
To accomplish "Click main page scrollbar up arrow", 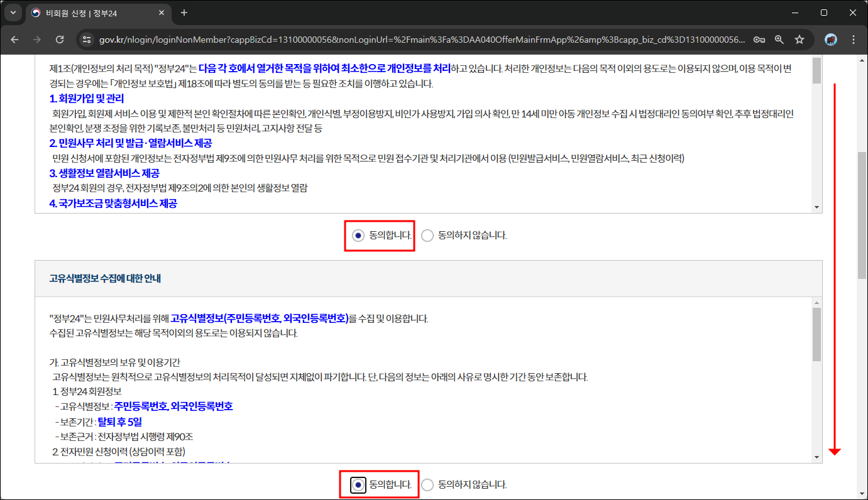I will click(862, 60).
